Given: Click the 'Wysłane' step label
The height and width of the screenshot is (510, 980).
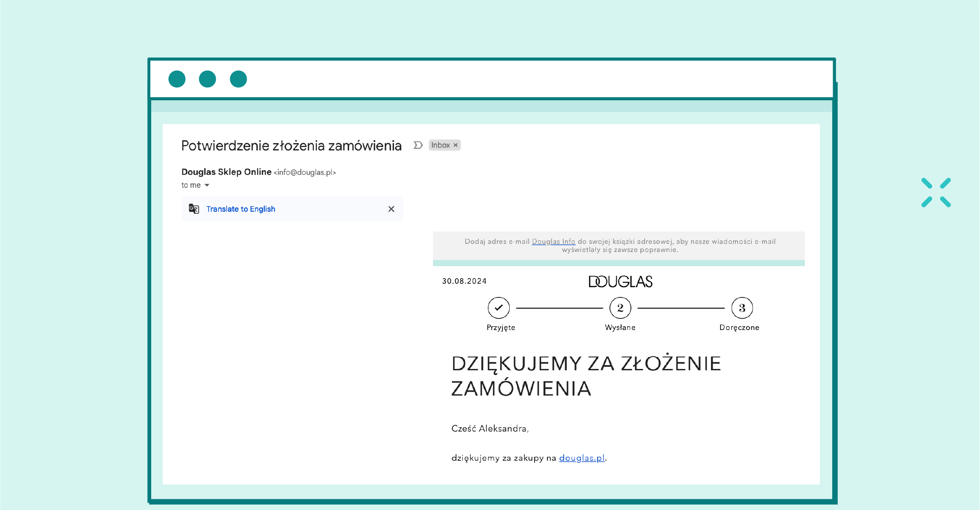Looking at the screenshot, I should [620, 327].
